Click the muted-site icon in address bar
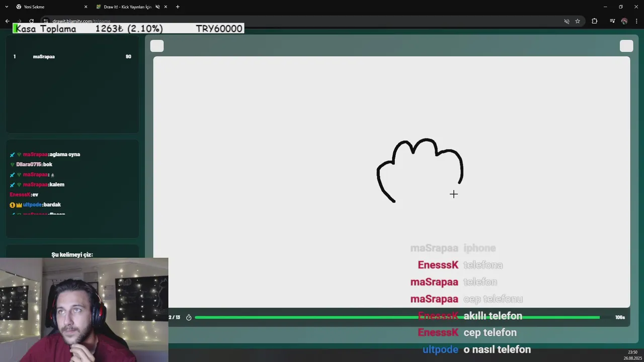This screenshot has width=644, height=362. (x=567, y=21)
